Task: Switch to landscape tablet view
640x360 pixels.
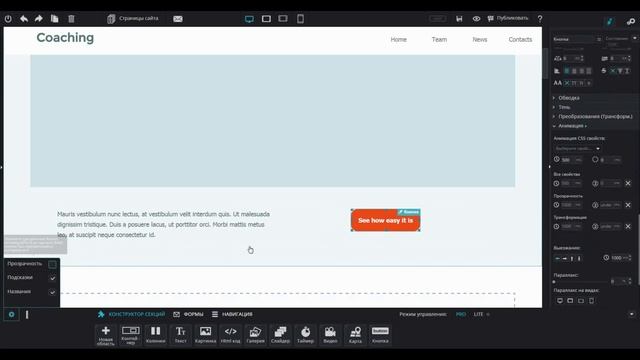Action: 266,19
